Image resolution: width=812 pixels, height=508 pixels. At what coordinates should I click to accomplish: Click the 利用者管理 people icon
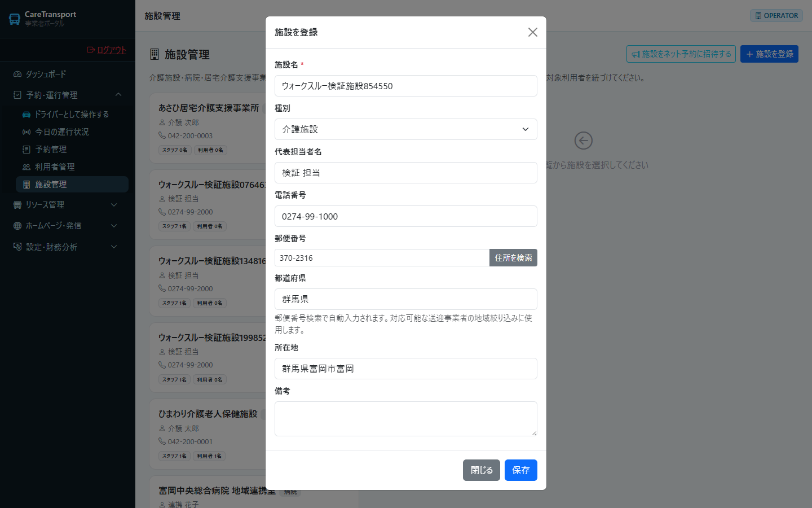27,167
